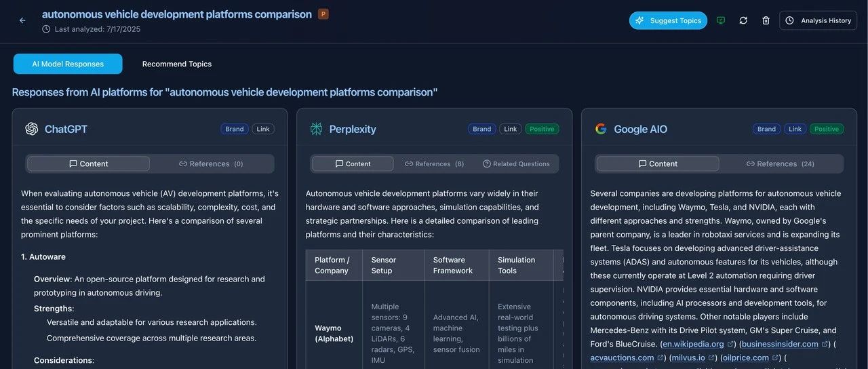Click the Positive tag on Google AIO card

click(827, 129)
